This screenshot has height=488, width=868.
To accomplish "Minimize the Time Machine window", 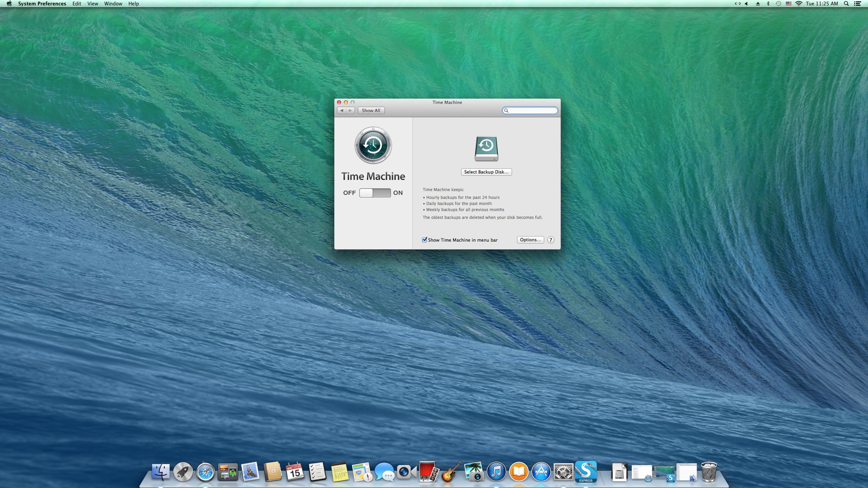I will 346,102.
